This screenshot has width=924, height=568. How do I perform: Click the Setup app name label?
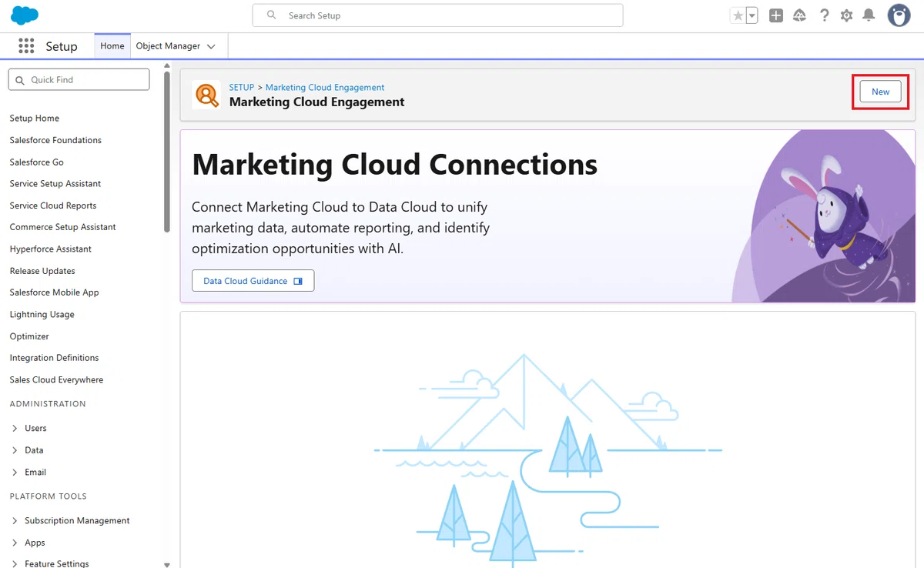(62, 46)
